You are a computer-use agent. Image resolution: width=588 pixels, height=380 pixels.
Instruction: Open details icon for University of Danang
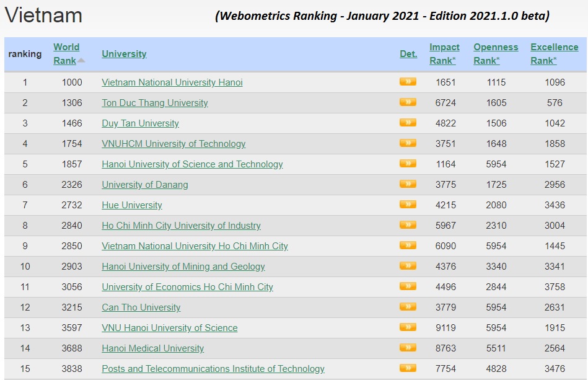408,184
